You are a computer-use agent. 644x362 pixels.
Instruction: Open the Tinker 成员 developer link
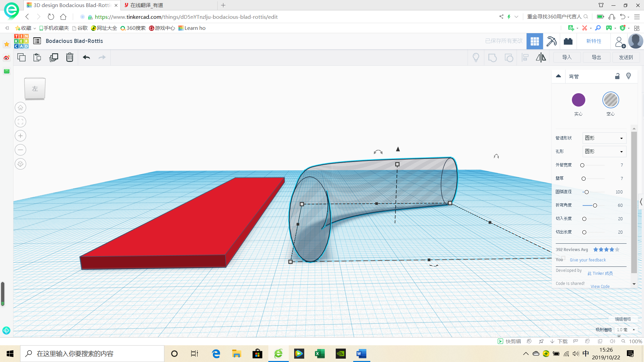tap(600, 274)
